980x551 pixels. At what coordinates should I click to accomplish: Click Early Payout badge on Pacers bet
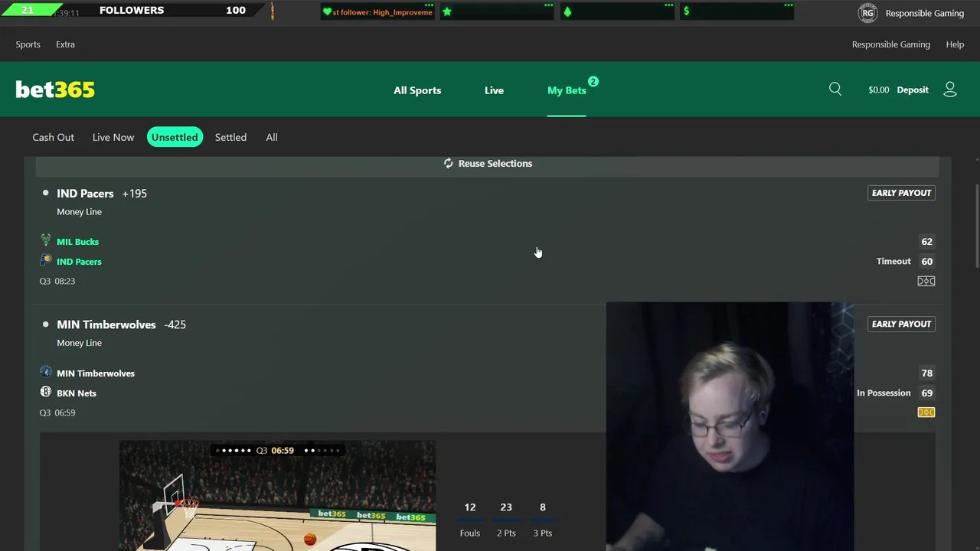[902, 193]
